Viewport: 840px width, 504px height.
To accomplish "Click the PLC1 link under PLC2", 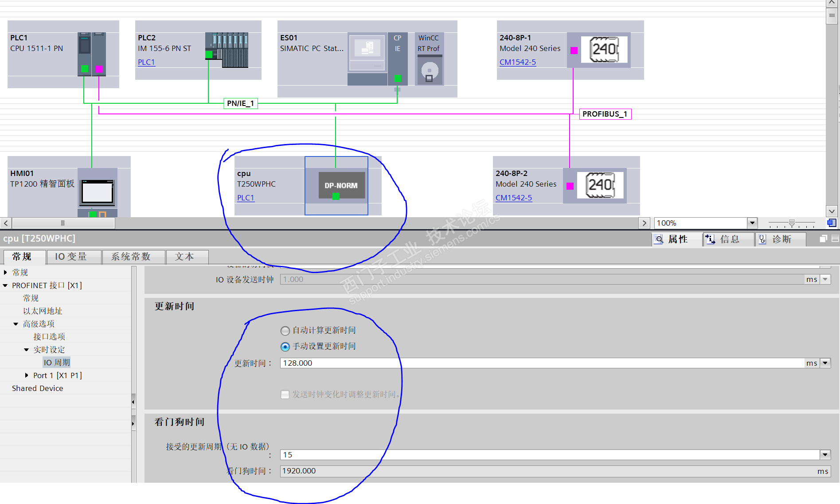I will point(146,62).
